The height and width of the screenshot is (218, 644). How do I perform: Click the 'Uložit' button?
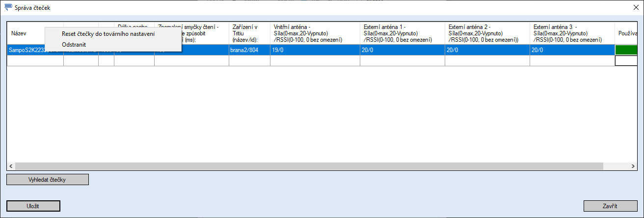tap(33, 206)
